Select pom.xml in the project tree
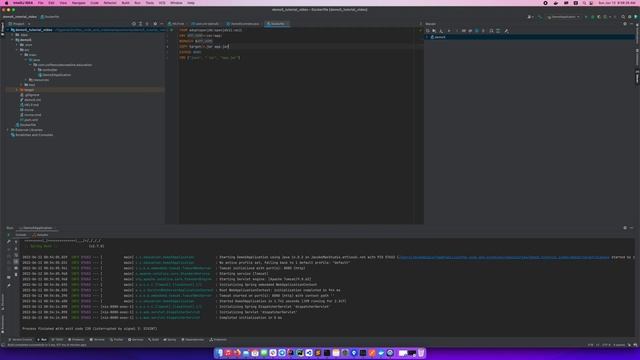The image size is (640, 360). click(x=29, y=120)
